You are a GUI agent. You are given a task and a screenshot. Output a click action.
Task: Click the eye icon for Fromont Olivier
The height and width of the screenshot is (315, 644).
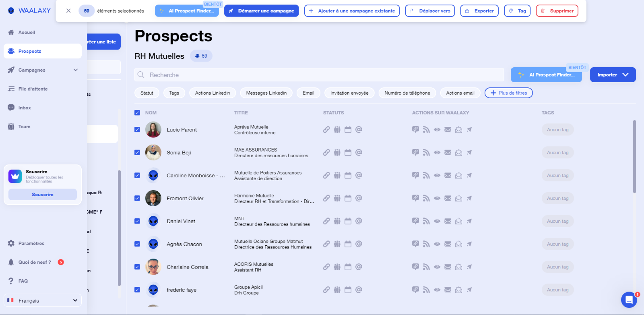437,198
